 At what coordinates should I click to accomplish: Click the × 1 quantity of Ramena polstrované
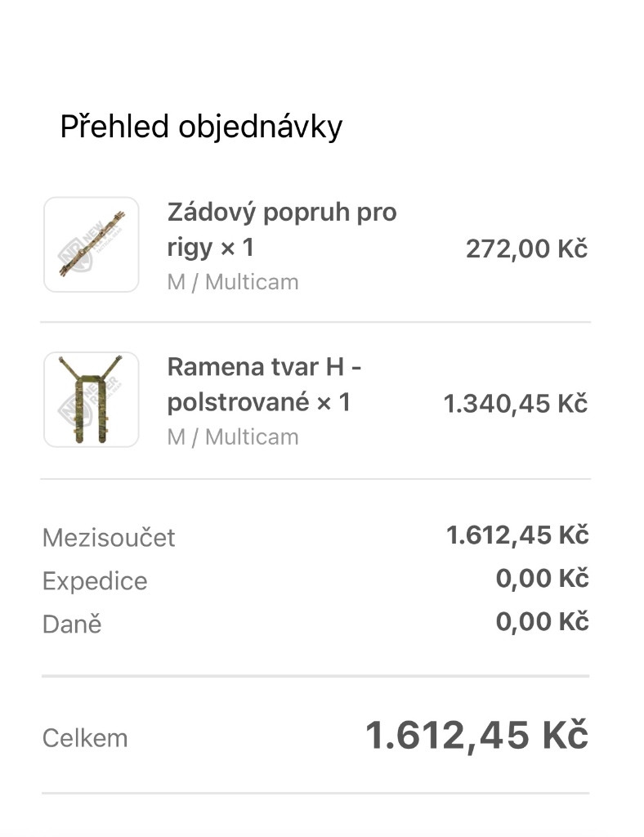click(x=333, y=403)
